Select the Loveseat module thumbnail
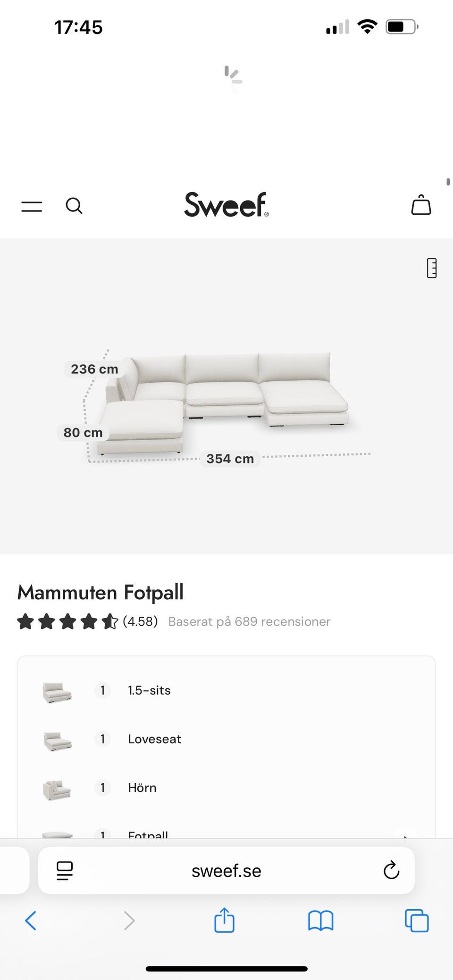 57,740
